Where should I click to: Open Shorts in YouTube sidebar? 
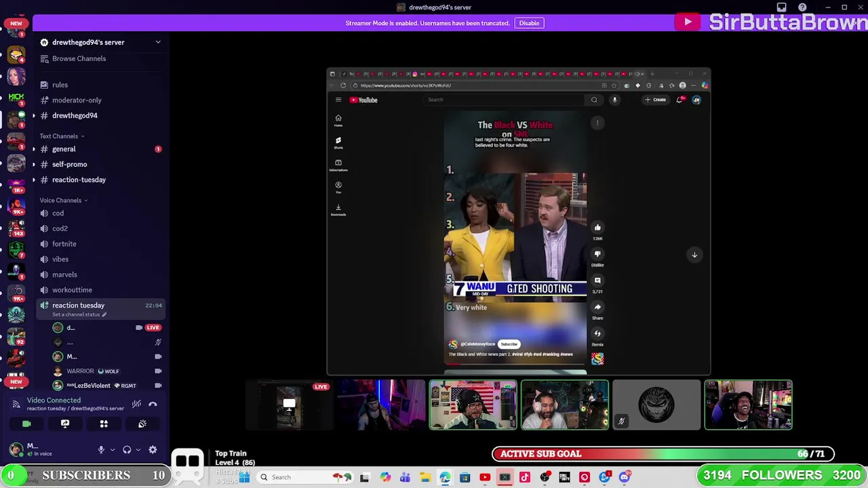338,143
